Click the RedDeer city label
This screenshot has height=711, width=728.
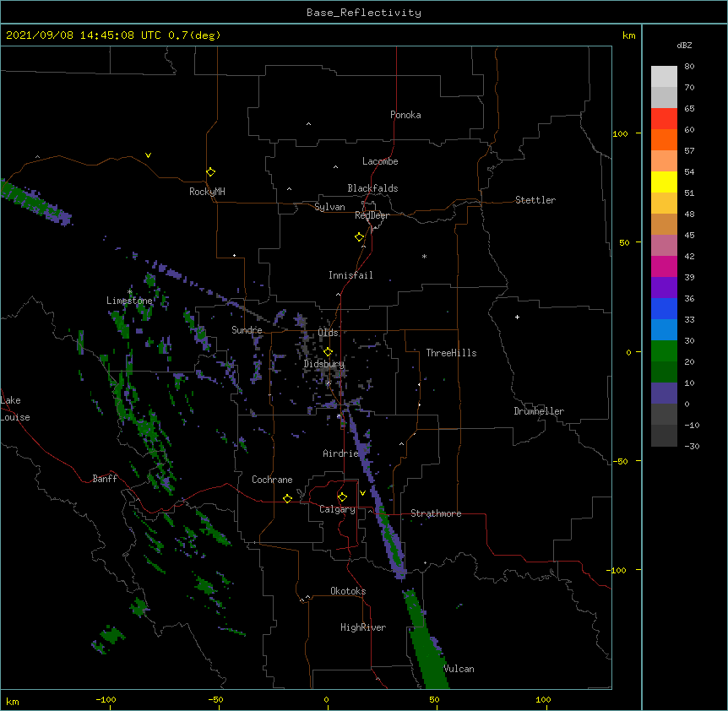pyautogui.click(x=372, y=215)
